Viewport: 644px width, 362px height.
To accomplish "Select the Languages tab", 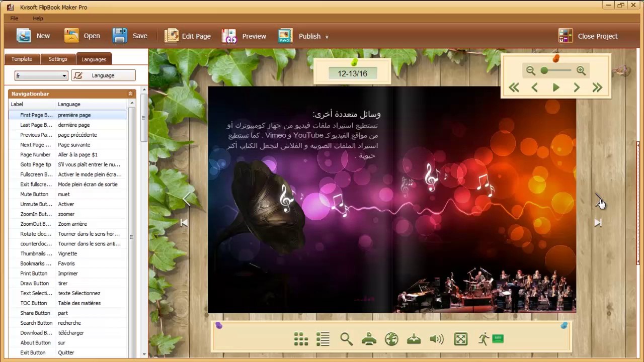I will click(94, 59).
